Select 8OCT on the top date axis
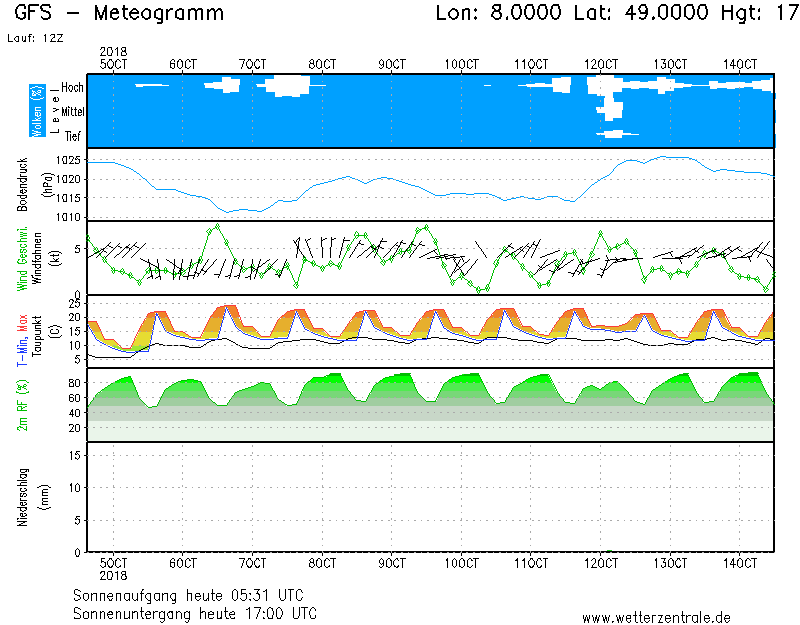Screen dimensions: 800x625 point(322,64)
